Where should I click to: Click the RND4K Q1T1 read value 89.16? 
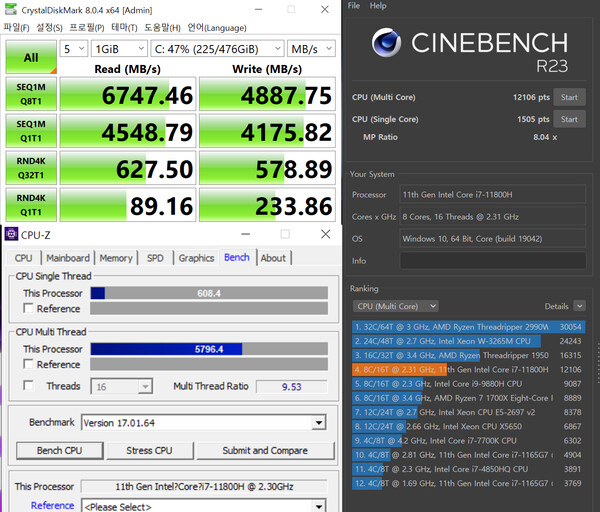click(x=128, y=205)
